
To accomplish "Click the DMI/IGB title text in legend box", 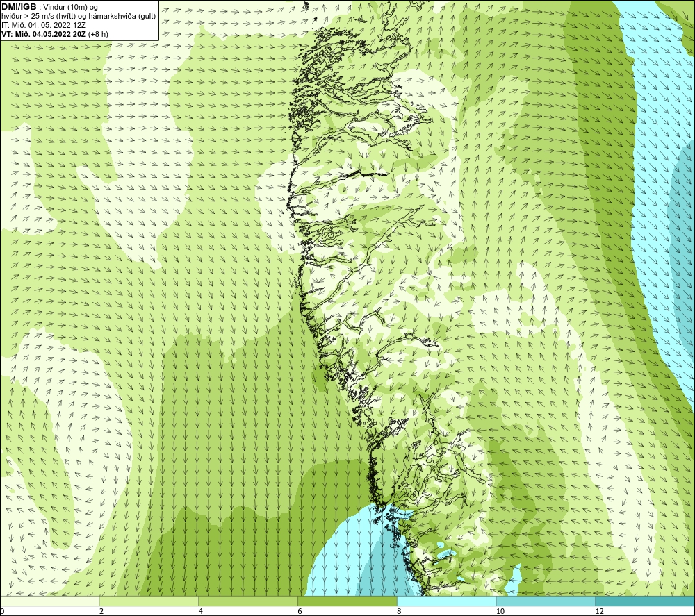I will [x=19, y=7].
